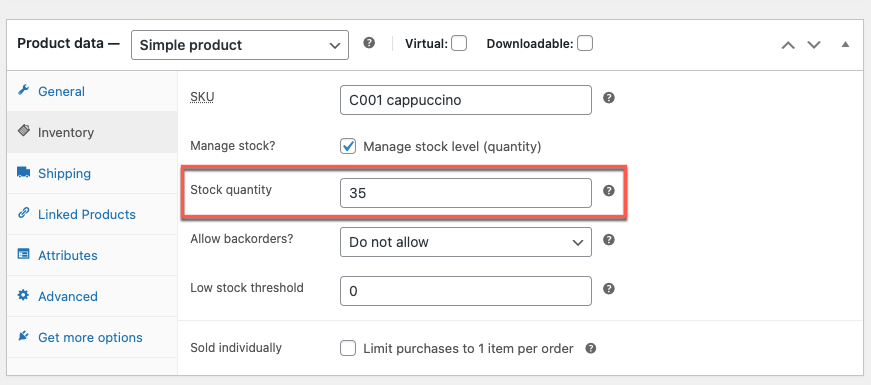Switch to the General tab

(x=61, y=91)
